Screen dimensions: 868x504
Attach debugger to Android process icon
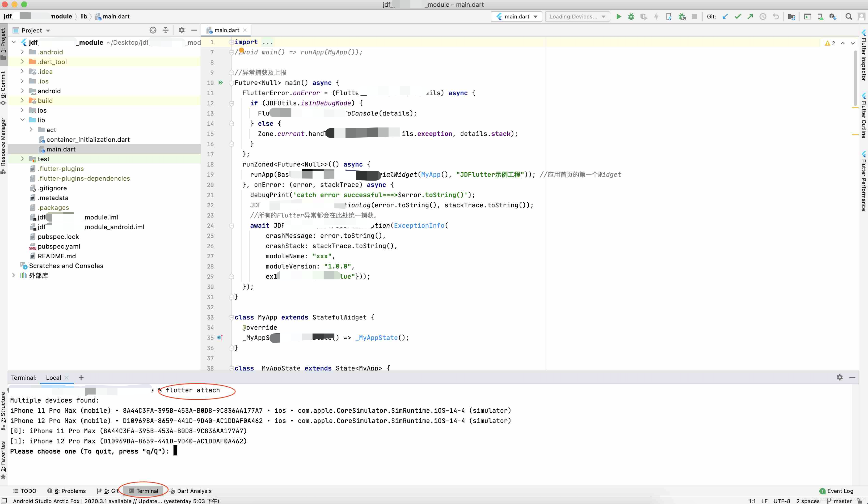[x=682, y=16]
